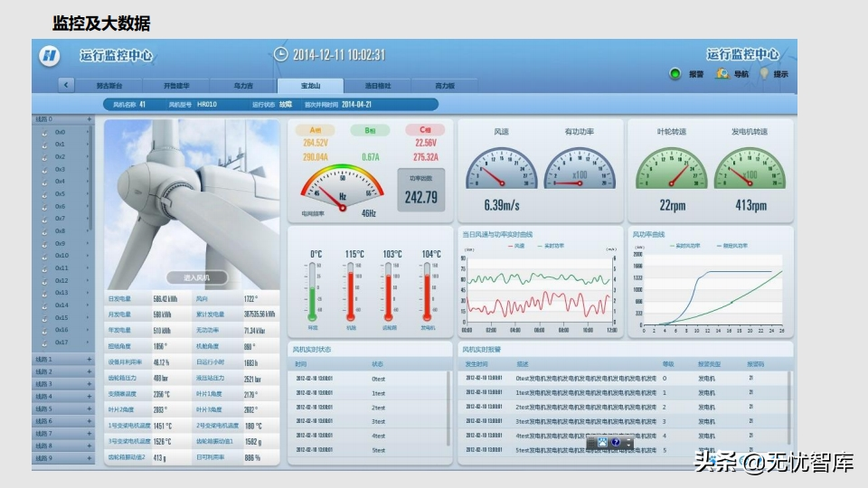This screenshot has width=868, height=488.
Task: Expand the 线路 3 group
Action: click(x=90, y=384)
